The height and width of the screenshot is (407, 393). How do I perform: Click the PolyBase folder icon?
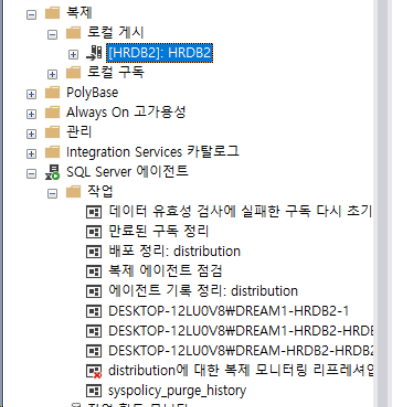52,92
